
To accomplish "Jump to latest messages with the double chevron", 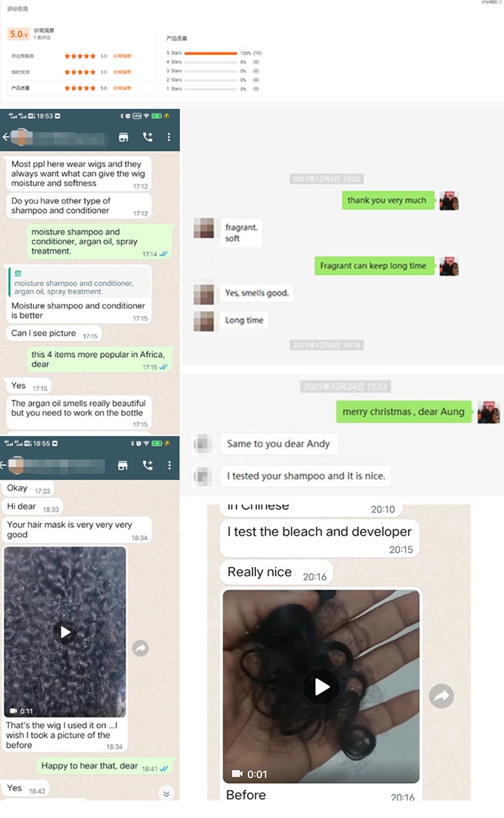I will [x=166, y=794].
